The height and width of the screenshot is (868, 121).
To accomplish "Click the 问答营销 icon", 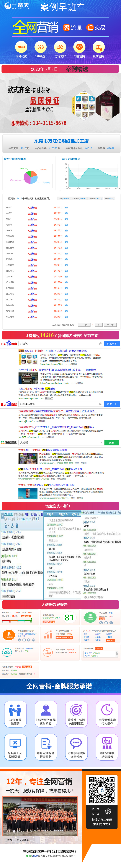I will tap(79, 47).
